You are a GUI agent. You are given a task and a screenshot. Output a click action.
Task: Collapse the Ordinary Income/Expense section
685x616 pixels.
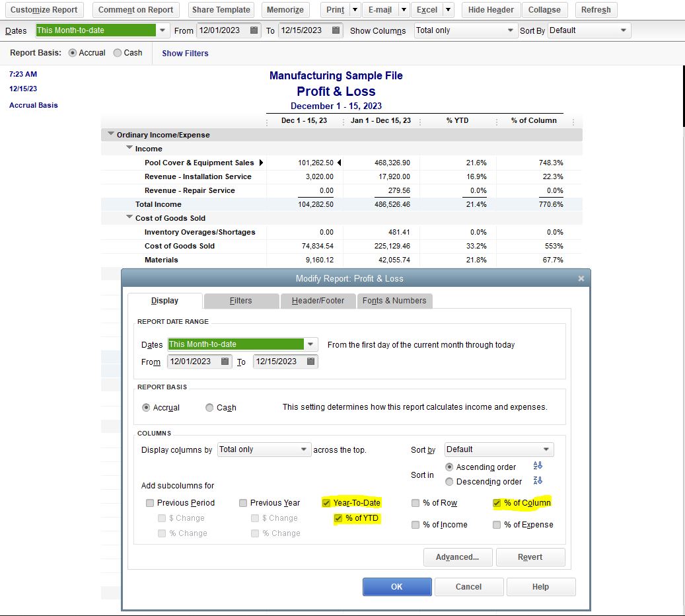(x=111, y=134)
